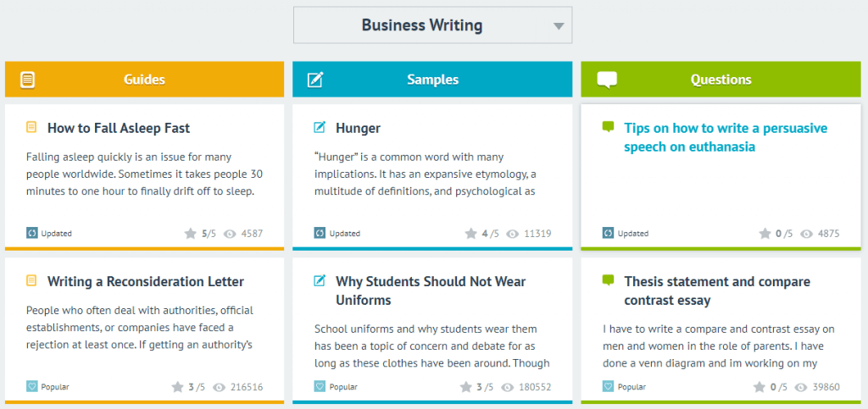This screenshot has height=409, width=868.
Task: Click the Updated refresh icon on the Hunger card
Action: [x=320, y=233]
